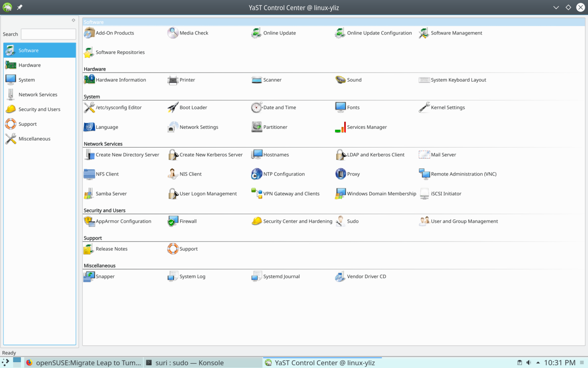Image resolution: width=588 pixels, height=368 pixels.
Task: Open the Sound settings icon
Action: coord(340,80)
